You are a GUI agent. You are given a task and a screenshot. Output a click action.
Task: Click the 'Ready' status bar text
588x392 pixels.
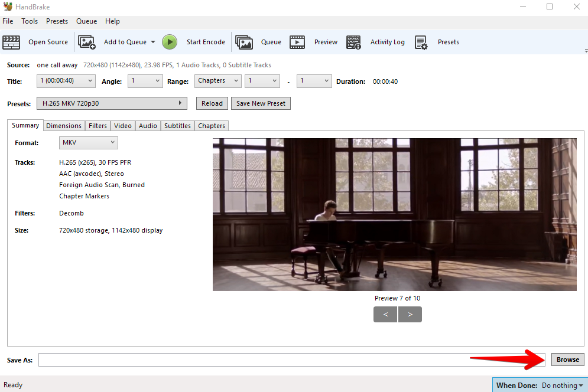click(13, 385)
